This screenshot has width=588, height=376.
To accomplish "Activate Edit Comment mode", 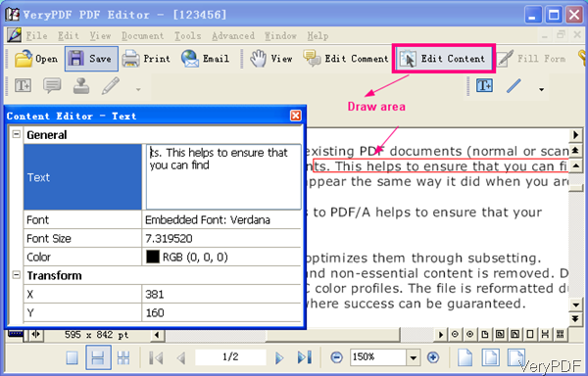I will click(346, 59).
